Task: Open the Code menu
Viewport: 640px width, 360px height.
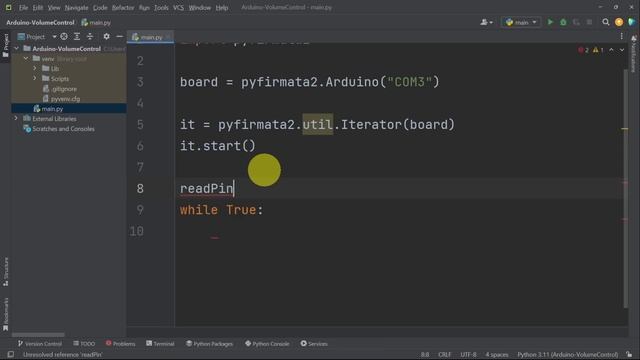Action: point(100,7)
